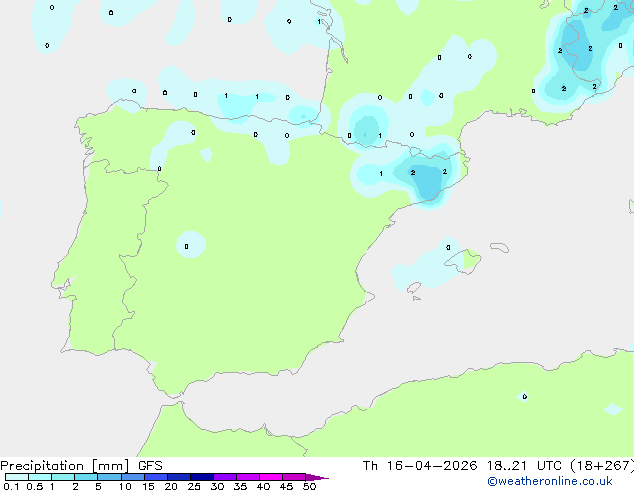Pick the 10–15 mm blue legend swatch

(x=132, y=477)
